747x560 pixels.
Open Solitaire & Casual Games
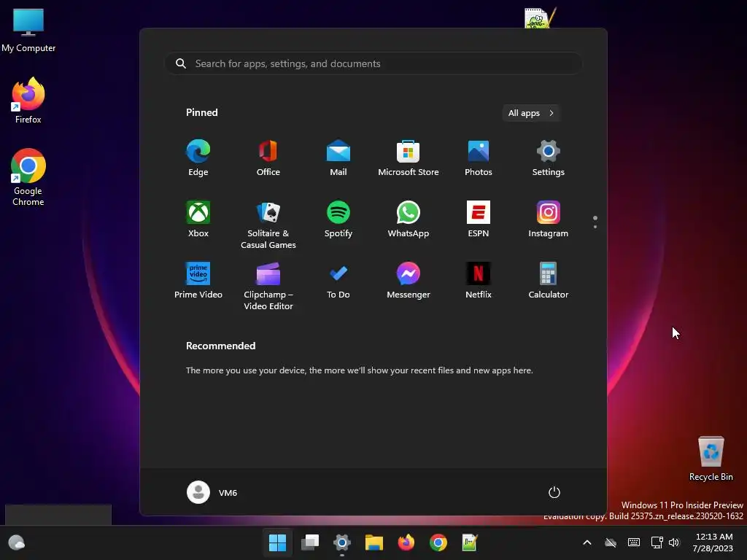pyautogui.click(x=268, y=225)
